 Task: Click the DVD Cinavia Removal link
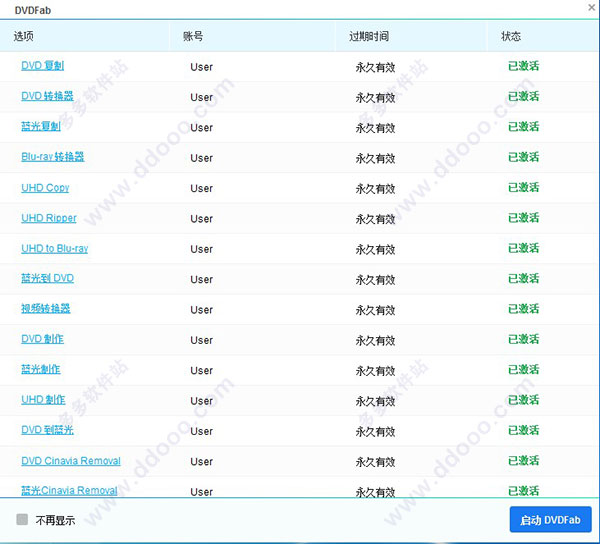point(71,461)
